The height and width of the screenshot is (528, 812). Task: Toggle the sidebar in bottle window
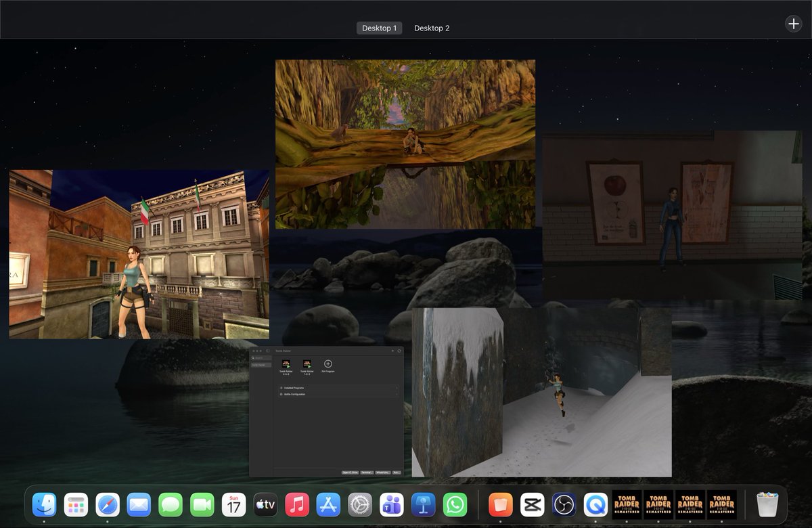coord(268,351)
